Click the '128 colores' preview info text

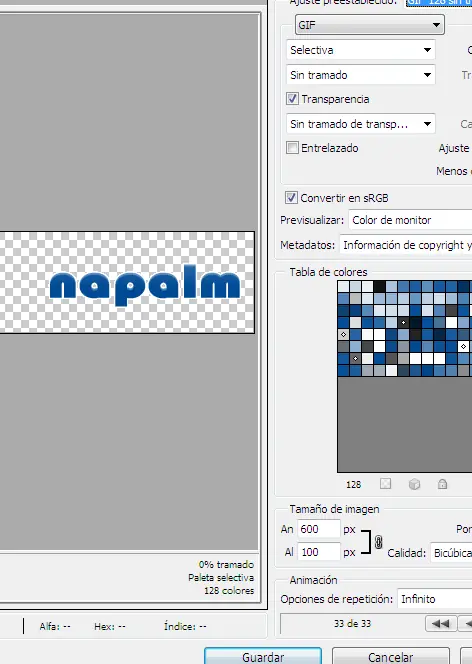click(x=229, y=590)
